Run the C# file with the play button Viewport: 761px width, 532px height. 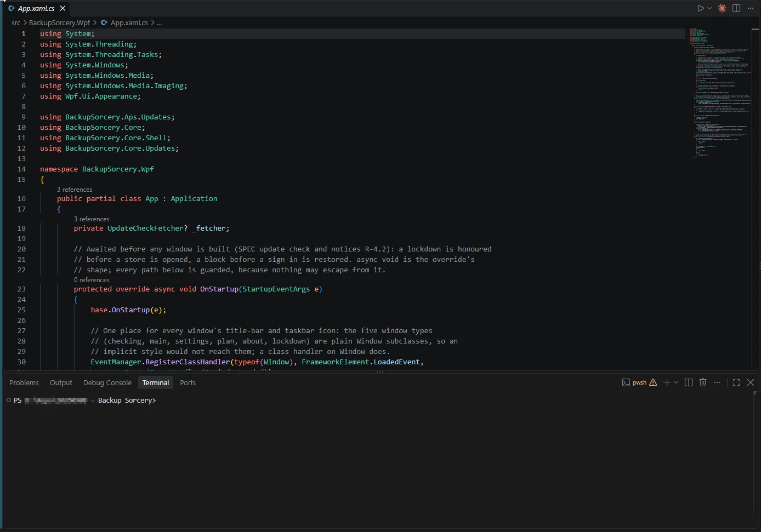pyautogui.click(x=700, y=8)
